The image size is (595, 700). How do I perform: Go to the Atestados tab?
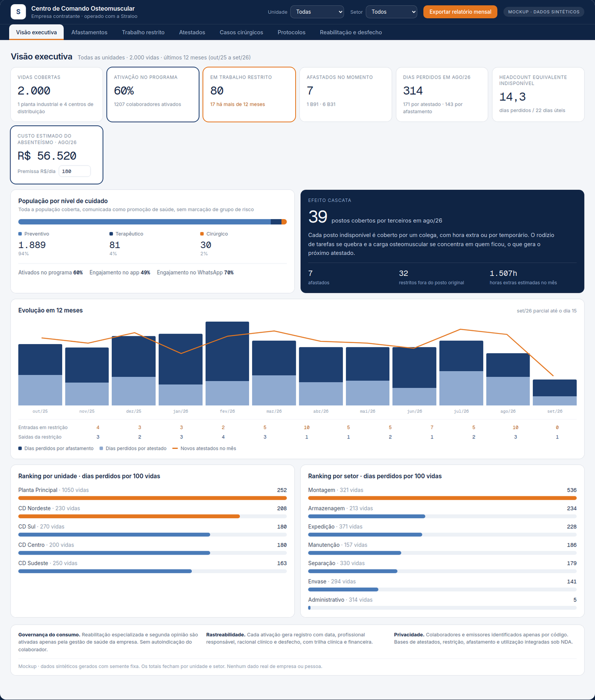click(x=192, y=32)
